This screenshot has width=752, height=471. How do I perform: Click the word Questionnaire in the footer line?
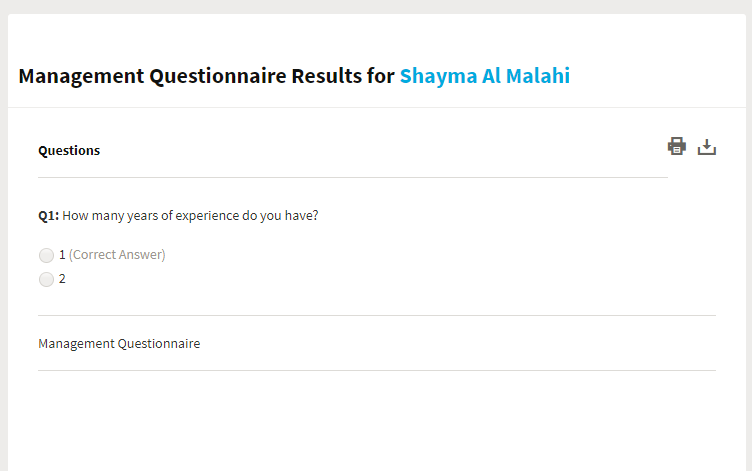[x=159, y=343]
